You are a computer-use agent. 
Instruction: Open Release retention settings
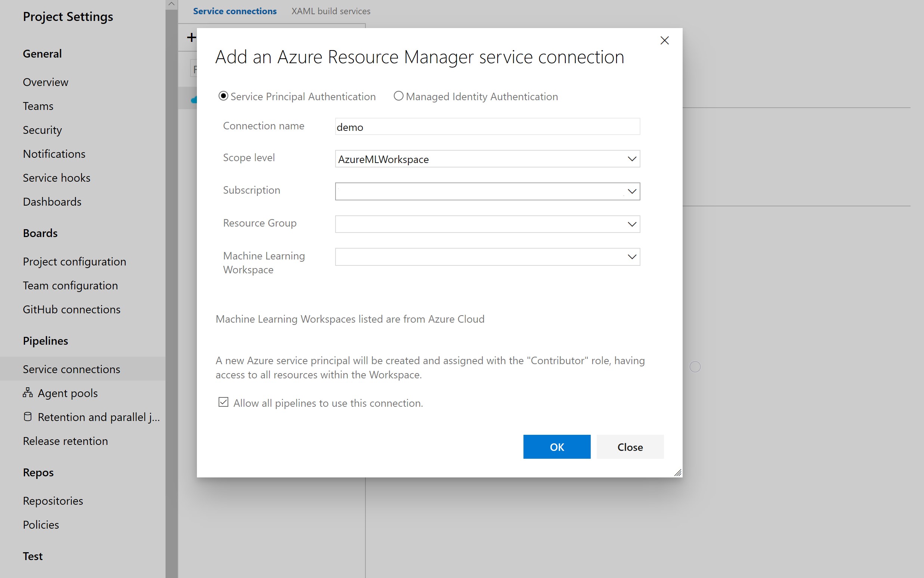pos(65,441)
